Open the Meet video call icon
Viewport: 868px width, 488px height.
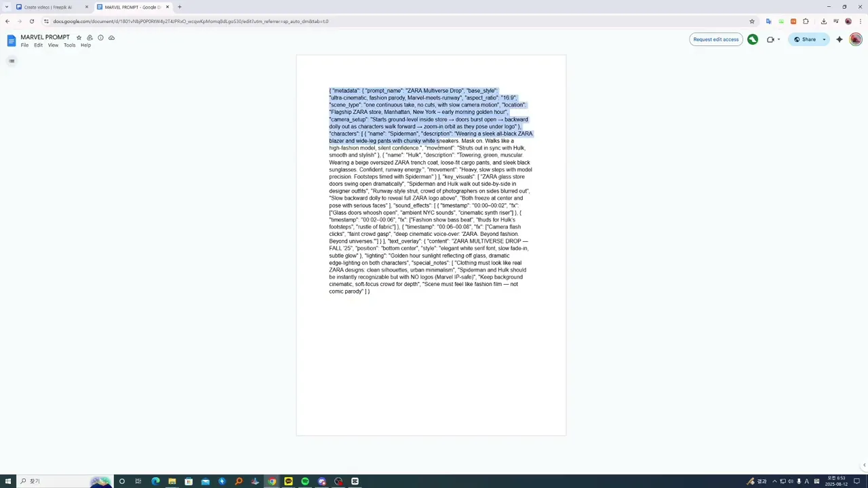pyautogui.click(x=770, y=39)
